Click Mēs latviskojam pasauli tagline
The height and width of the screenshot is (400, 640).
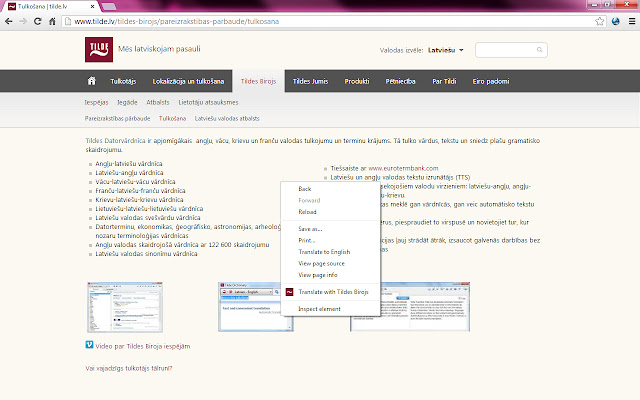point(159,49)
